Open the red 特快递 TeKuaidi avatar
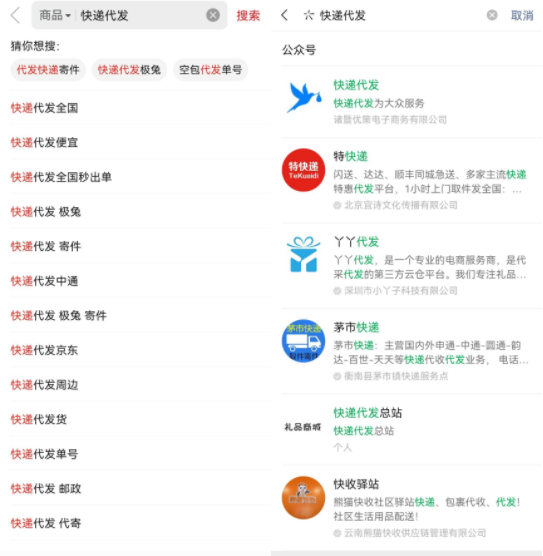This screenshot has width=543, height=556. pyautogui.click(x=303, y=170)
